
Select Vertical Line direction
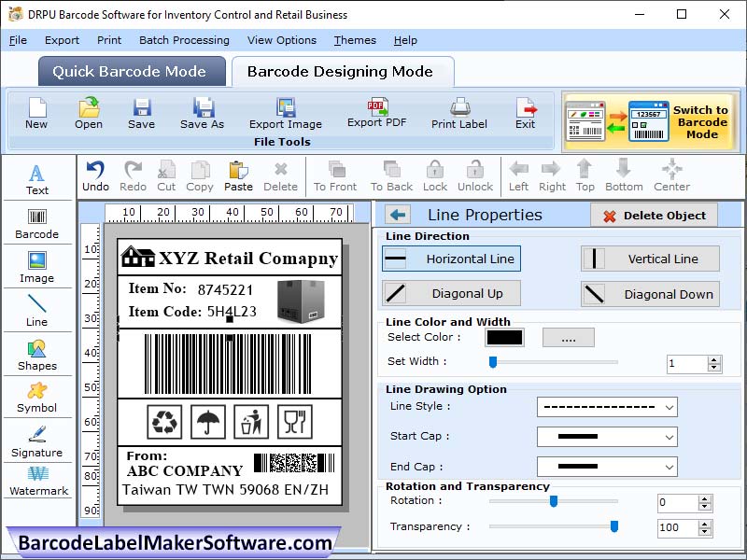[x=650, y=259]
